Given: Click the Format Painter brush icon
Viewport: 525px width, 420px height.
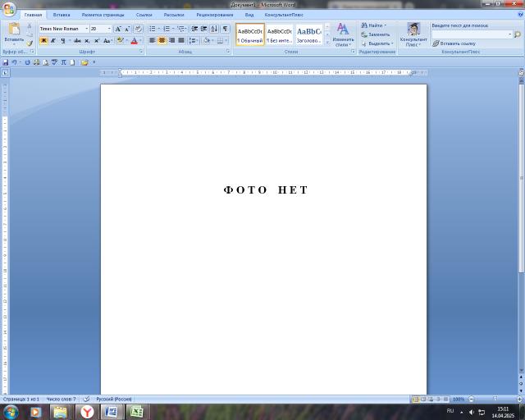Looking at the screenshot, I should [30, 43].
